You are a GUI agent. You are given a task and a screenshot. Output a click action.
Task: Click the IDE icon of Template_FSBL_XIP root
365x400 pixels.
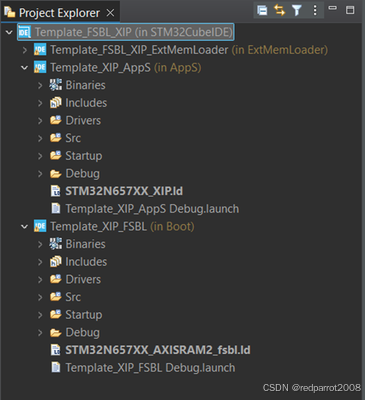pos(24,32)
